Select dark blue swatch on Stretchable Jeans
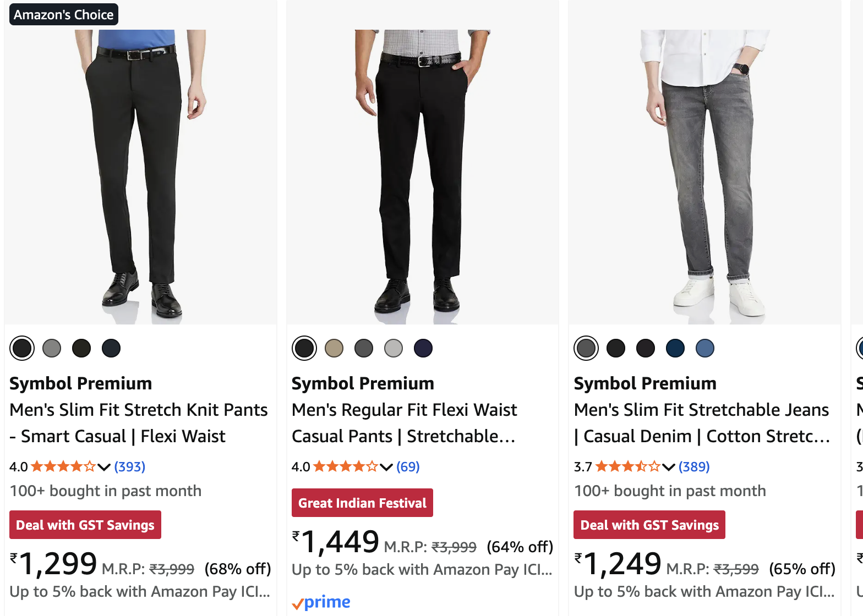 click(x=675, y=348)
